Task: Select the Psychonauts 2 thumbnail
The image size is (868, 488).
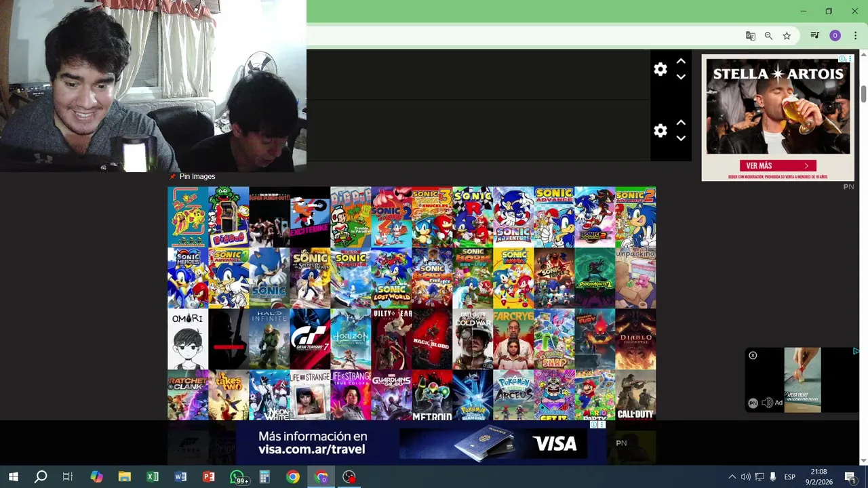Action: 595,278
